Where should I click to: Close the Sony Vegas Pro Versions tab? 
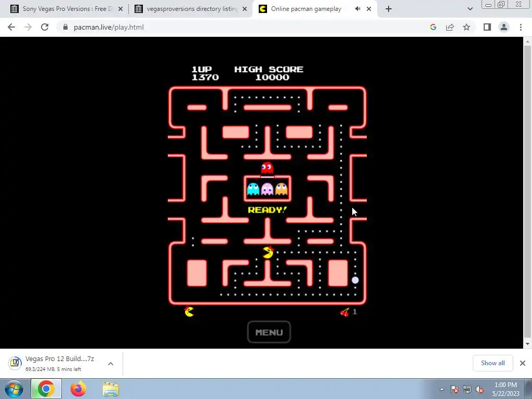coord(121,9)
